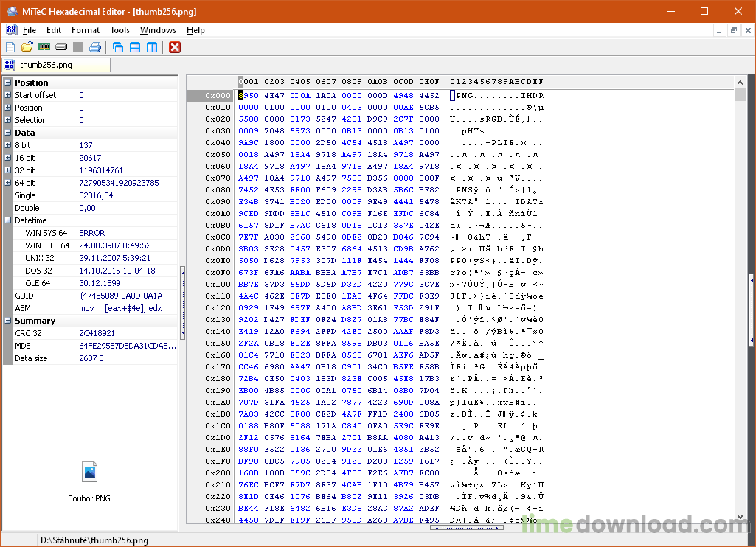Open the Format menu
Image resolution: width=756 pixels, height=547 pixels.
(x=86, y=30)
